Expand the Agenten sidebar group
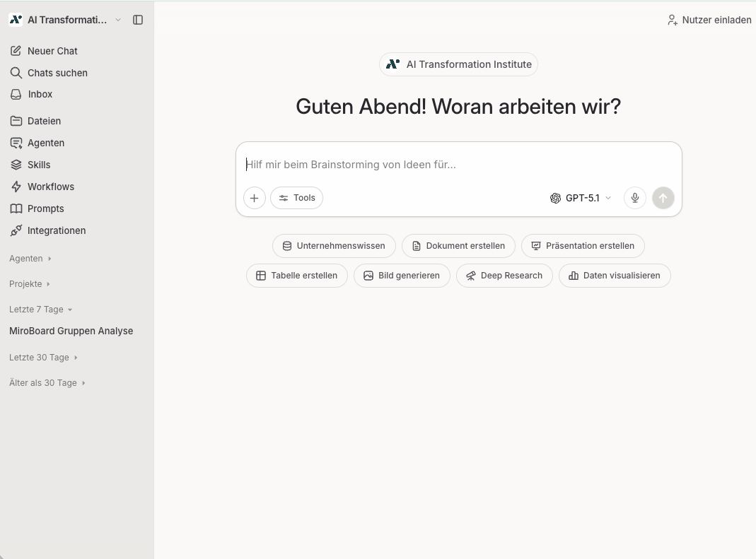 coord(30,258)
